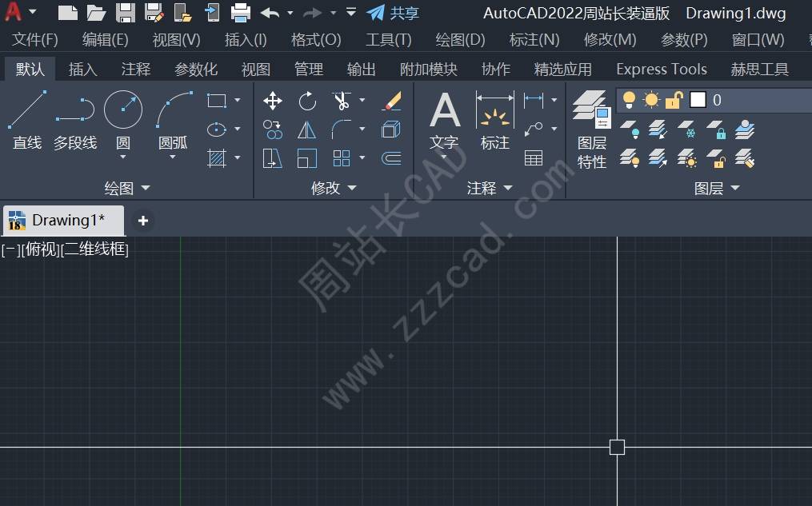Viewport: 812px width, 506px height.
Task: Toggle layer 0 on/off light bulb
Action: pos(629,99)
